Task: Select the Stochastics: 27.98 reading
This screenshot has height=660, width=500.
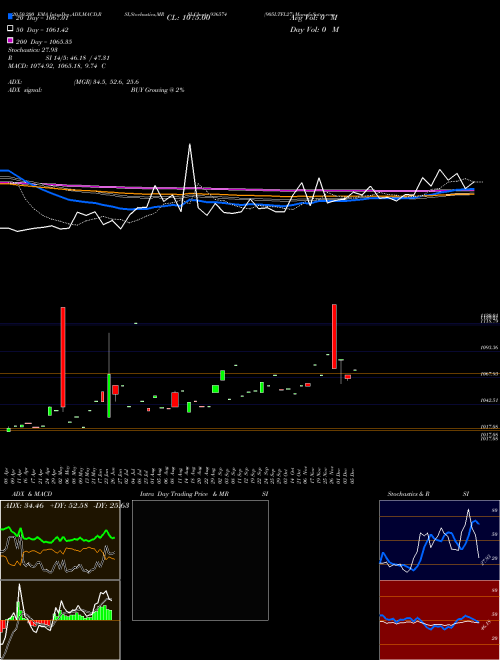Action: click(33, 50)
